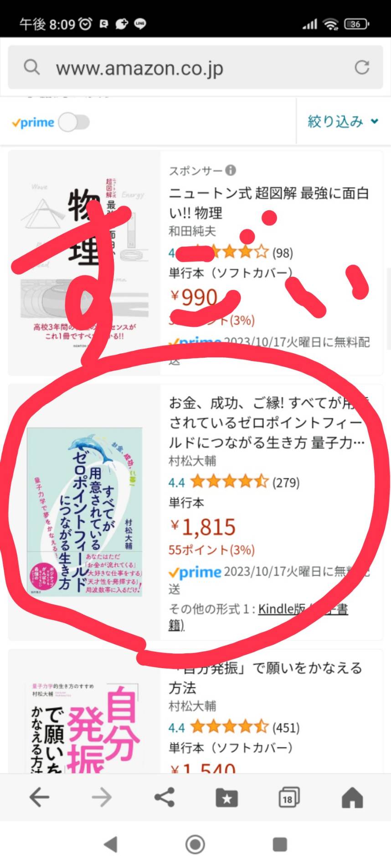
Task: Tap the browser home icon
Action: tap(352, 797)
